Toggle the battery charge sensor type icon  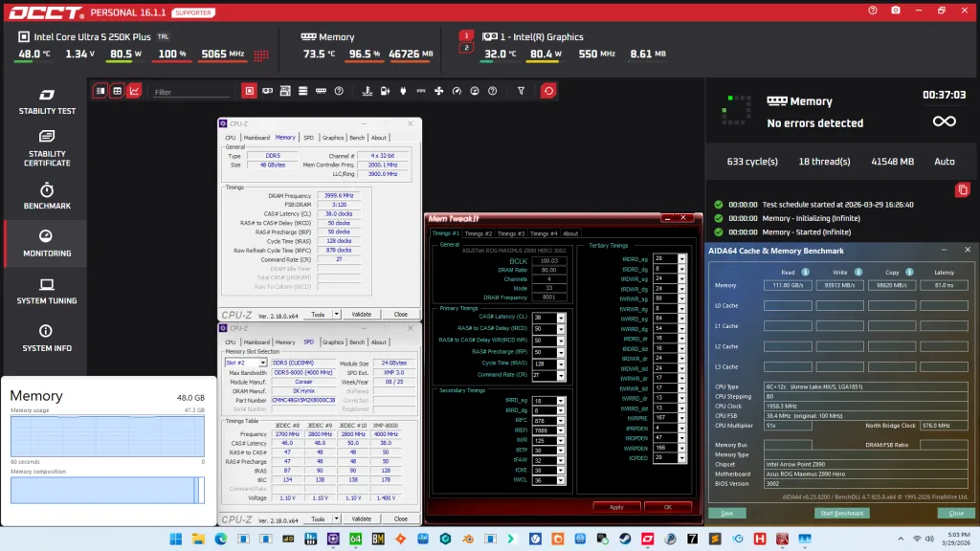coord(385,91)
